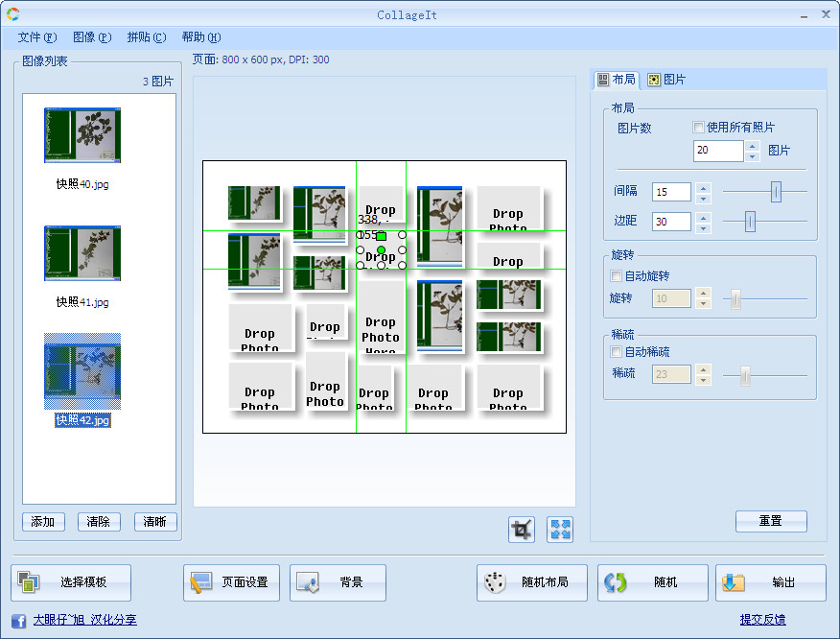Open the 文件 menu
This screenshot has height=639, width=840.
coord(36,36)
